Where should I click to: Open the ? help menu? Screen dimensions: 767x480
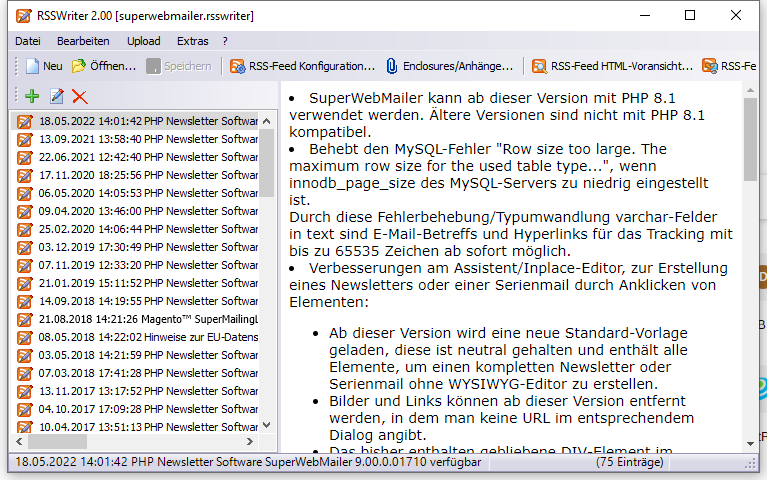pos(225,41)
